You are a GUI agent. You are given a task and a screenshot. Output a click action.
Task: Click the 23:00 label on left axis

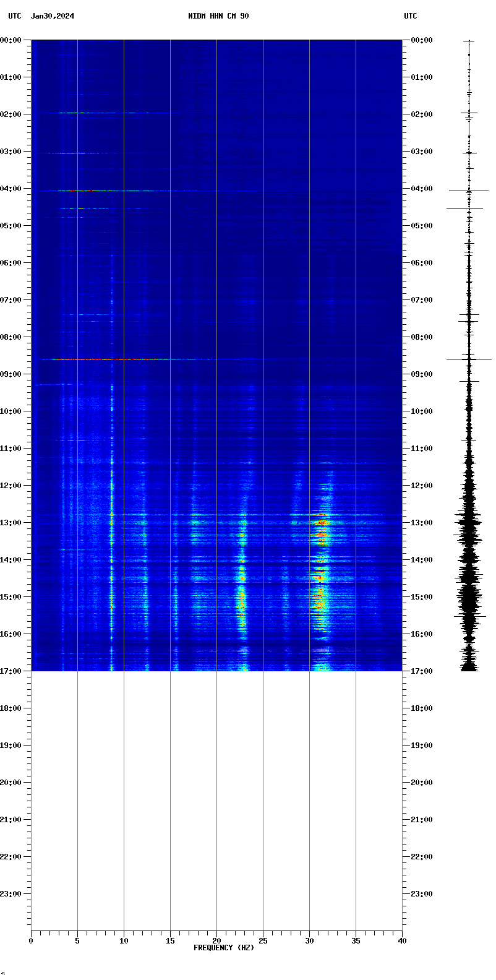pyautogui.click(x=11, y=894)
